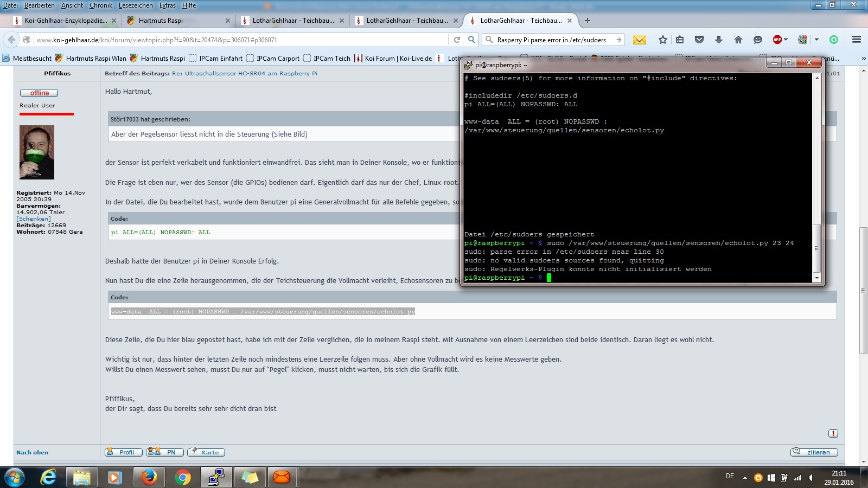Go to the Firefox home page icon
868x488 pixels.
pos(738,40)
